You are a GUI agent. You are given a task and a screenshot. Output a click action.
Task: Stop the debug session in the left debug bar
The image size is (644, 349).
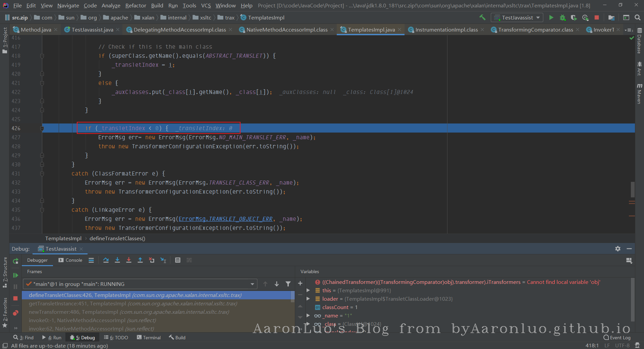click(x=15, y=298)
